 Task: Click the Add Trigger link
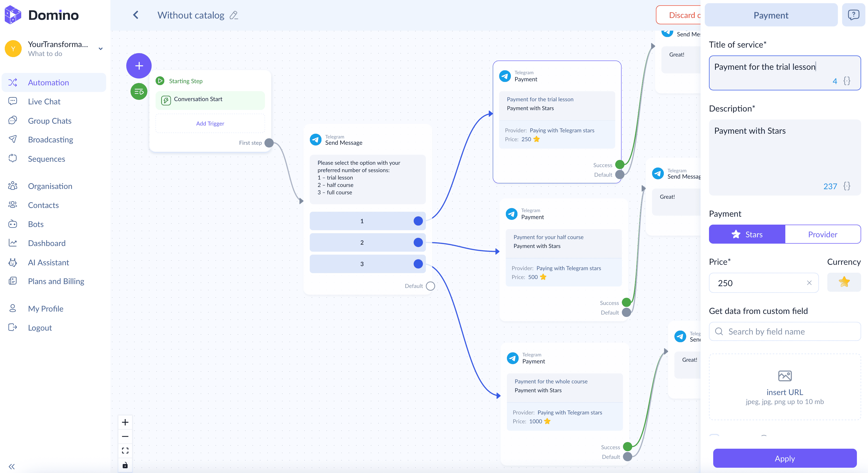coord(210,123)
